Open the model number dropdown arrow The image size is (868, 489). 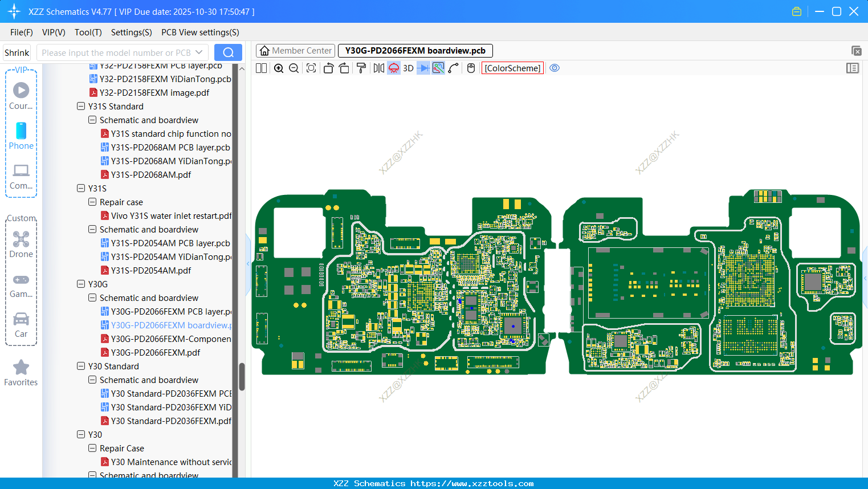(x=199, y=52)
